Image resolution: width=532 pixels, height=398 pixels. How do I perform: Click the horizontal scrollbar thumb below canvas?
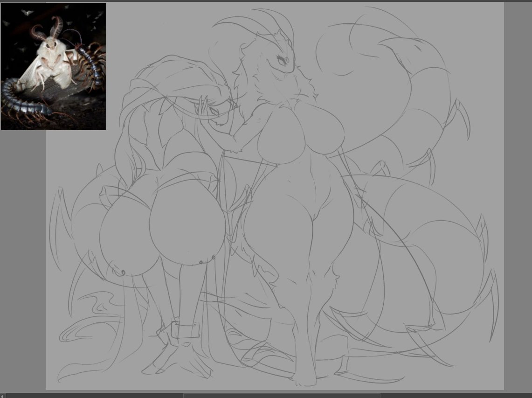pyautogui.click(x=282, y=396)
